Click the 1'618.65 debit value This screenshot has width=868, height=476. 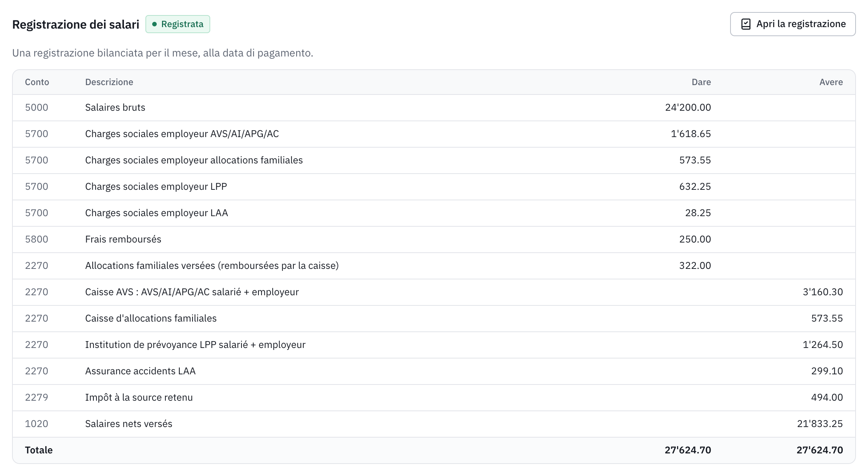pos(691,134)
